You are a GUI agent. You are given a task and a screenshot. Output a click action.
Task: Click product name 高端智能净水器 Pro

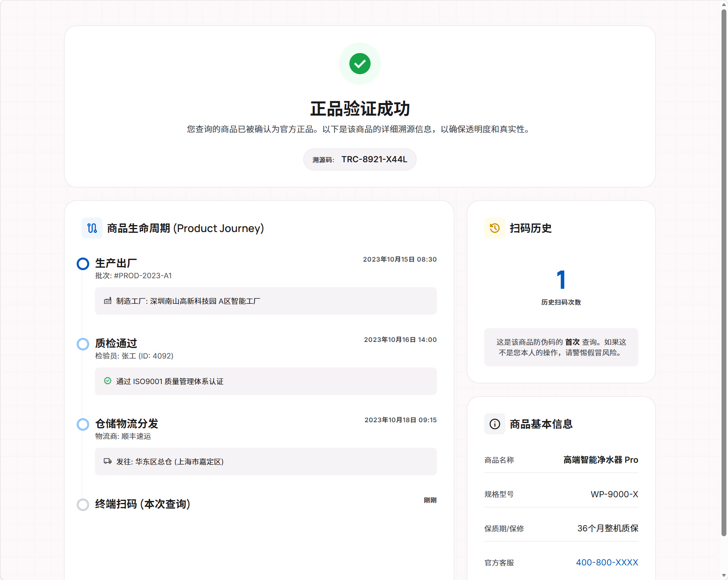(x=601, y=460)
